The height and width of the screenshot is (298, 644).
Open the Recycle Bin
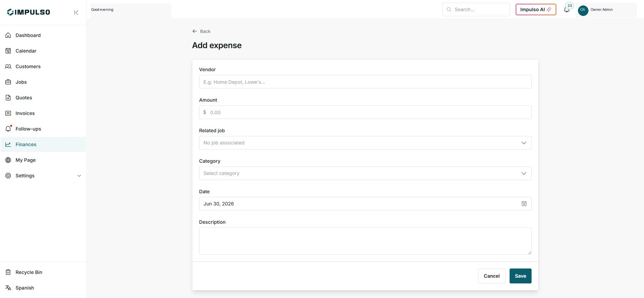point(43,272)
